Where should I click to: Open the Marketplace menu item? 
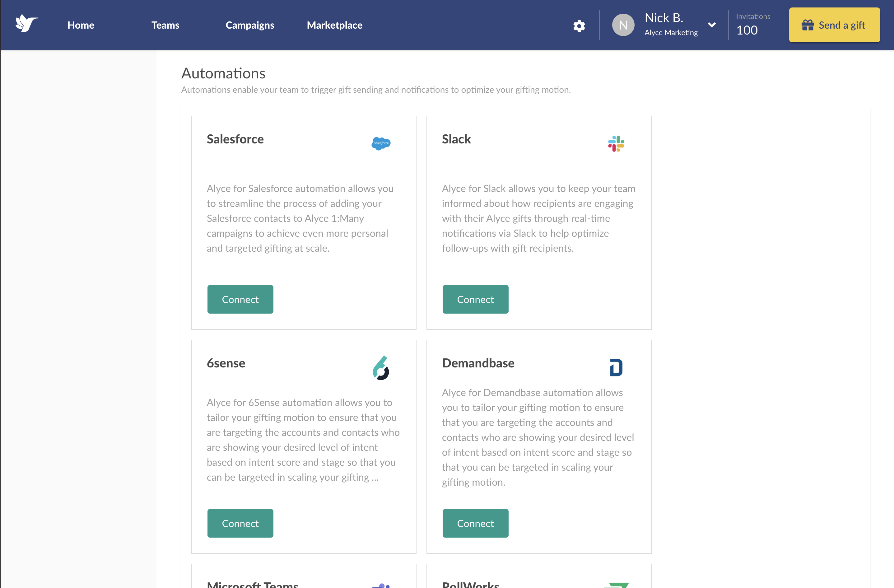(x=334, y=25)
